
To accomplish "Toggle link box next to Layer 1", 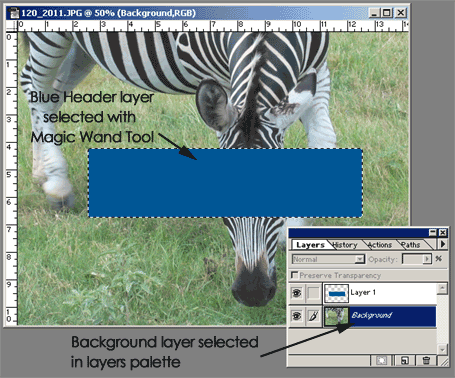I will coord(313,293).
